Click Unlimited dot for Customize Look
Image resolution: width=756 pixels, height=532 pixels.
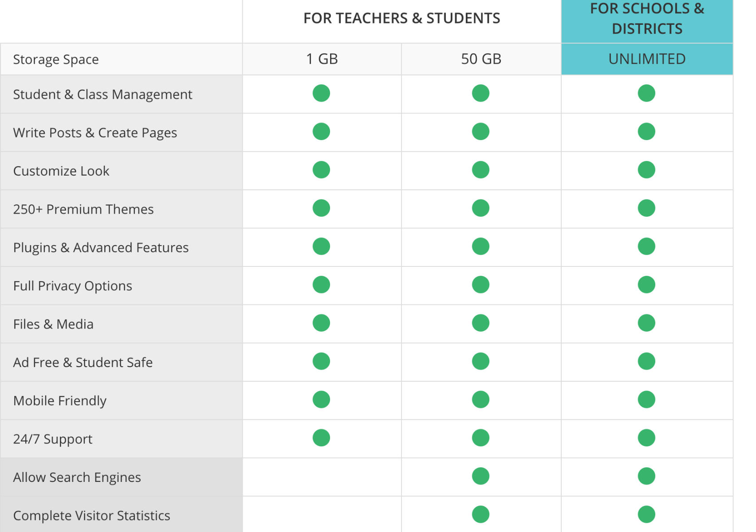646,170
